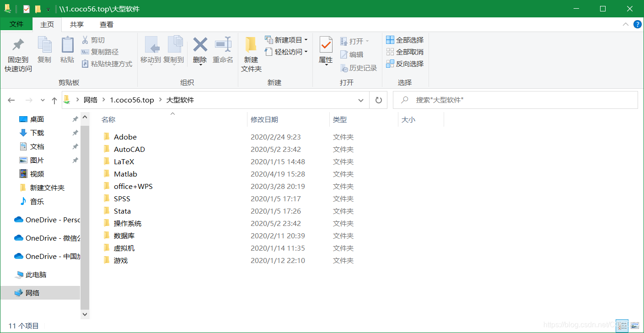Viewport: 644px width, 333px height.
Task: Click Select None (全部取消)
Action: (x=405, y=52)
